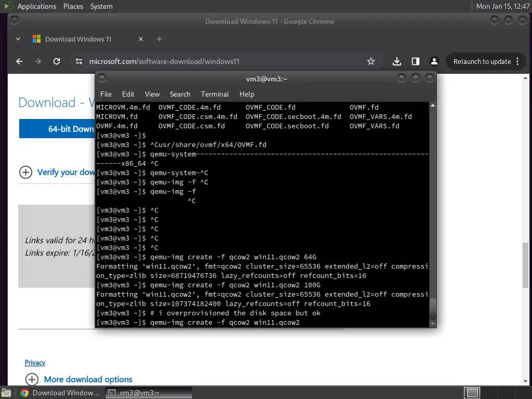Image resolution: width=532 pixels, height=399 pixels.
Task: Open Chrome three-dot menu
Action: coord(517,61)
